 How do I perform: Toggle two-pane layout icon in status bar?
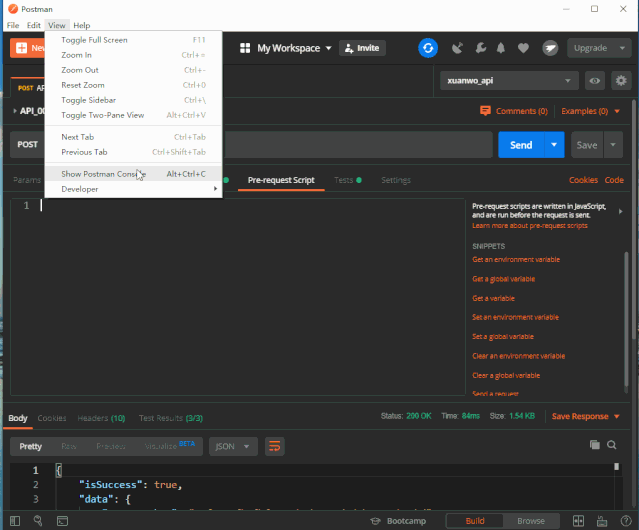(578, 521)
